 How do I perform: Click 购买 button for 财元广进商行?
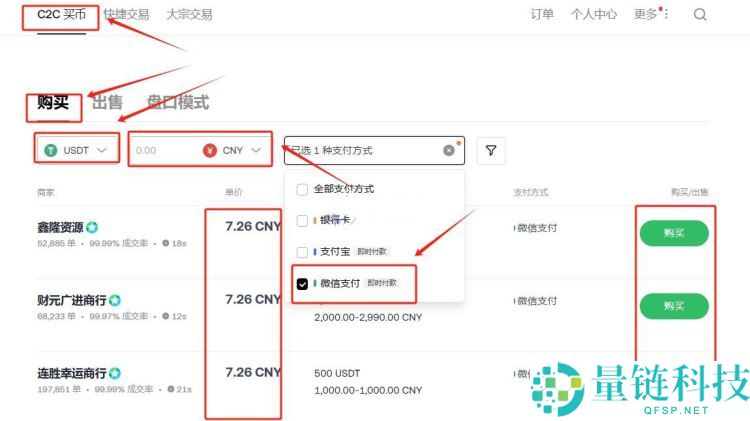[674, 306]
